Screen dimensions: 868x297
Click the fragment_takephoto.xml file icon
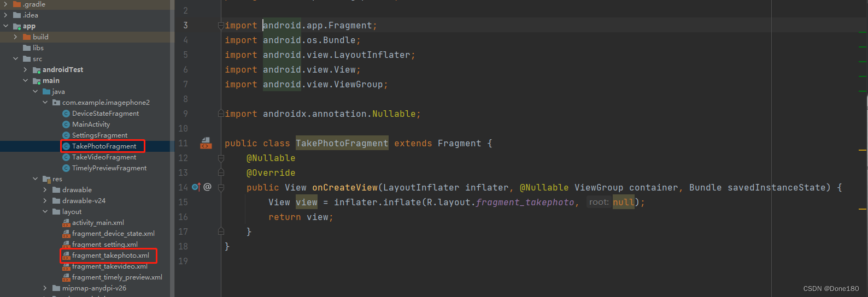point(66,256)
